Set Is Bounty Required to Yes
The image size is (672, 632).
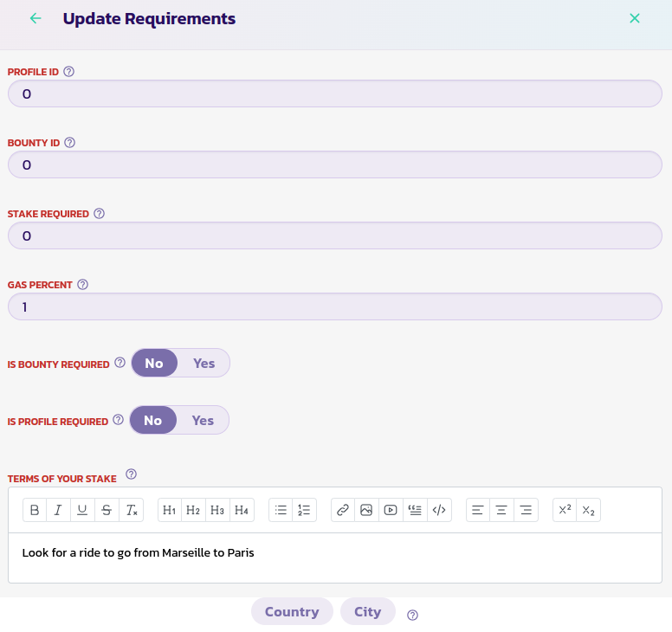click(204, 364)
